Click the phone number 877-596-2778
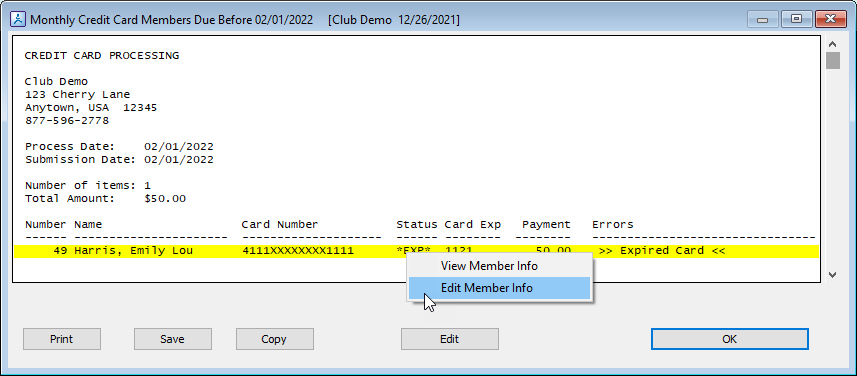 (x=67, y=121)
